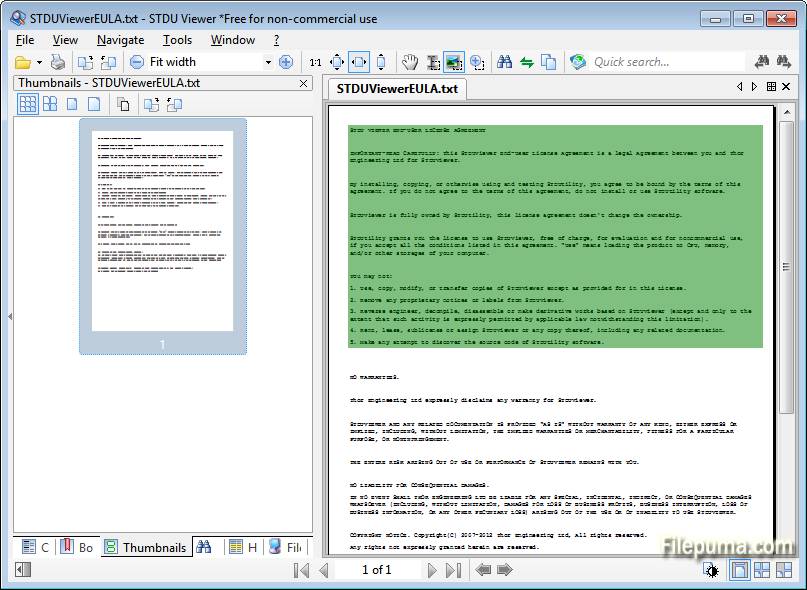This screenshot has width=807, height=590.
Task: Click the zoom out minus button
Action: [x=137, y=62]
